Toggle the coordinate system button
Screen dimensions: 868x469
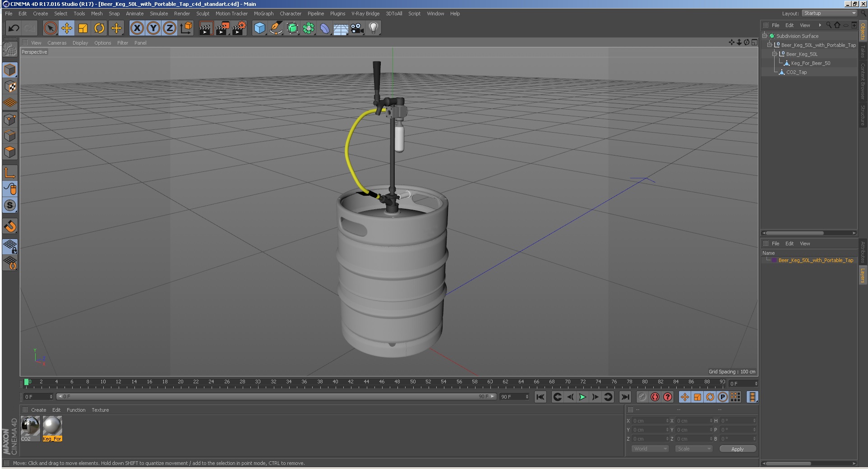tap(186, 28)
